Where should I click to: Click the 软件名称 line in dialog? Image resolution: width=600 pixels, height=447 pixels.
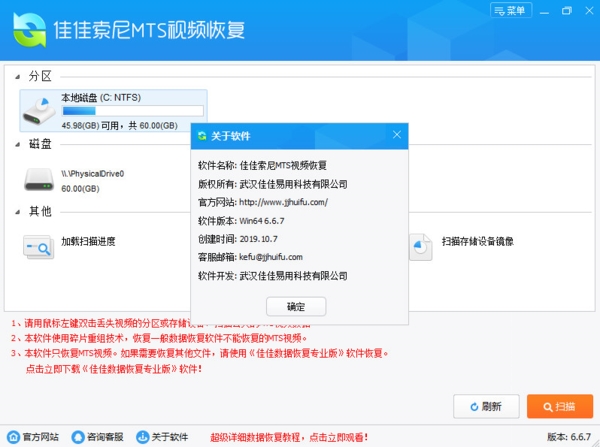(x=262, y=165)
